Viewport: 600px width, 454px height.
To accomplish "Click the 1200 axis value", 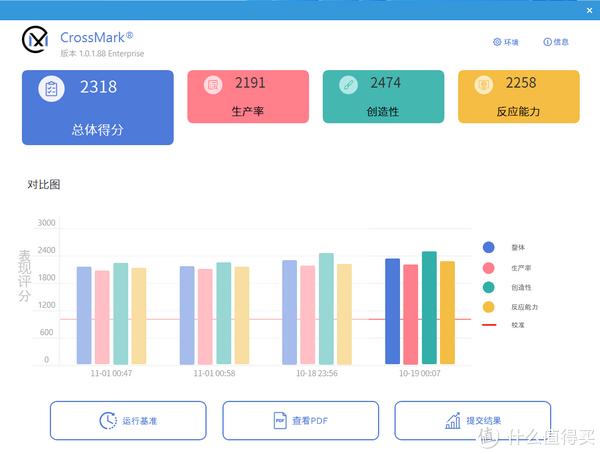I will pos(46,305).
